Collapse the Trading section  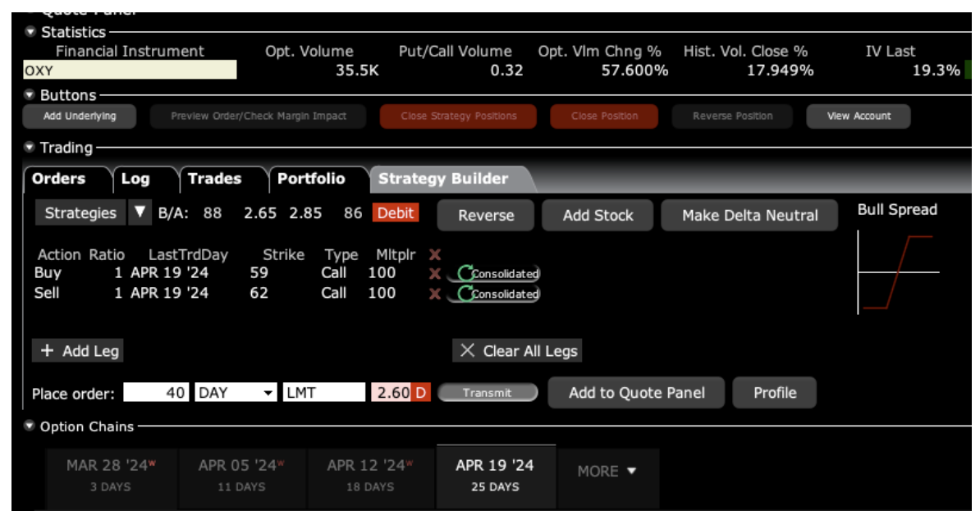tap(30, 148)
